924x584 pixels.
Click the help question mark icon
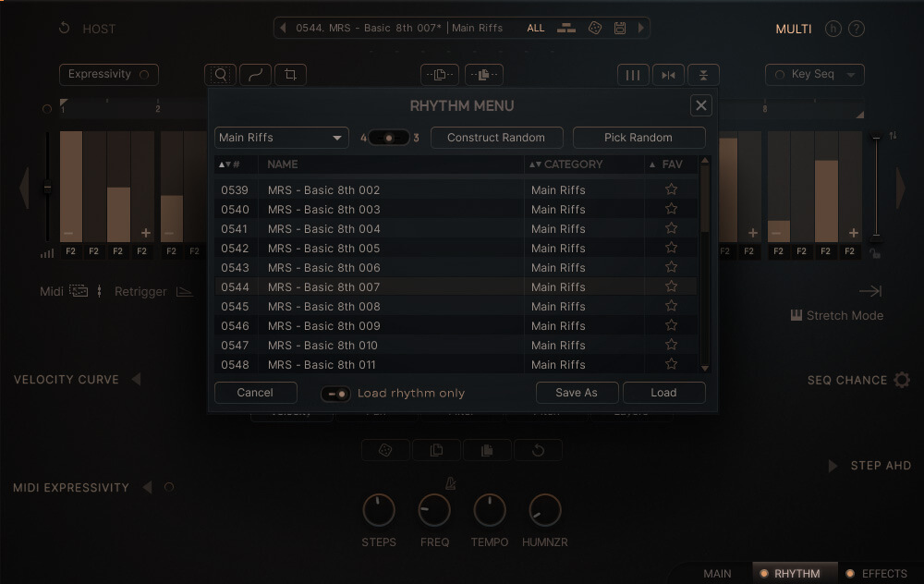tap(857, 29)
